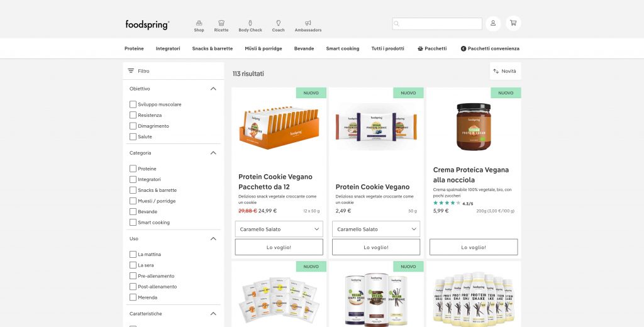Click the hazelnut cream jar product image
644x327 pixels.
(474, 126)
